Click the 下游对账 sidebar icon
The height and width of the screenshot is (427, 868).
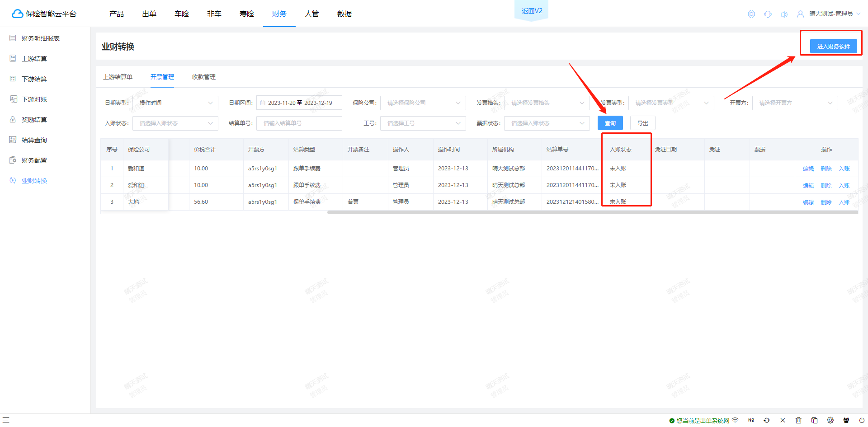pos(13,99)
